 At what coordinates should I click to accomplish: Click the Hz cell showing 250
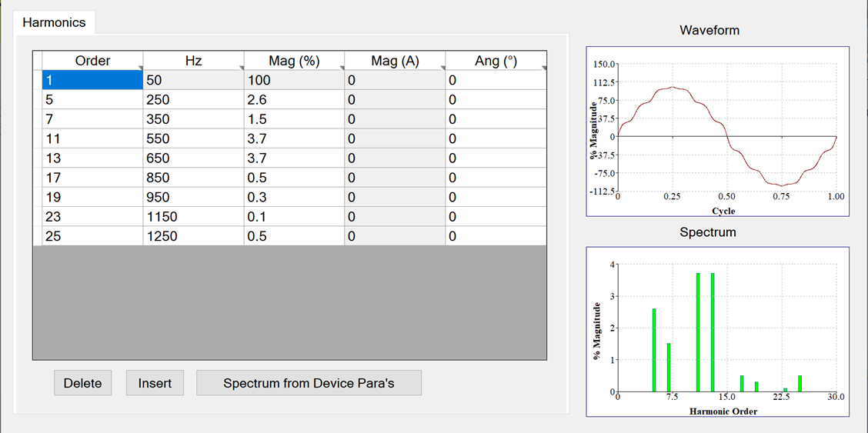193,99
